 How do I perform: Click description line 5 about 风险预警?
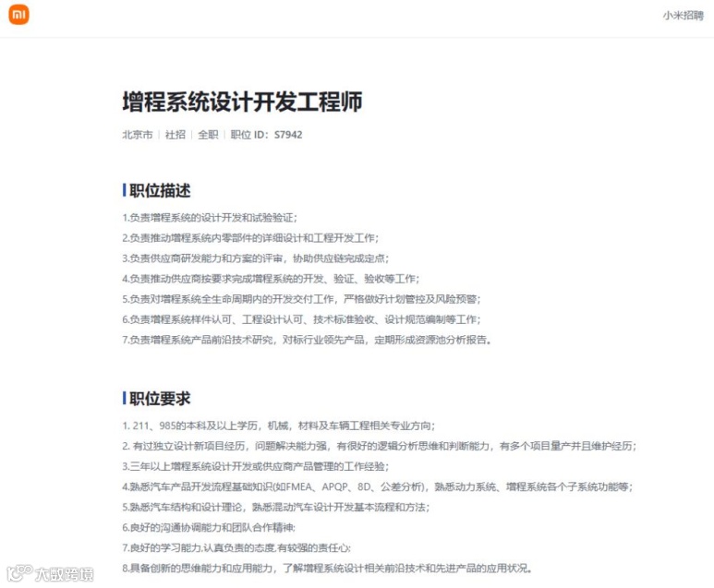pos(301,299)
